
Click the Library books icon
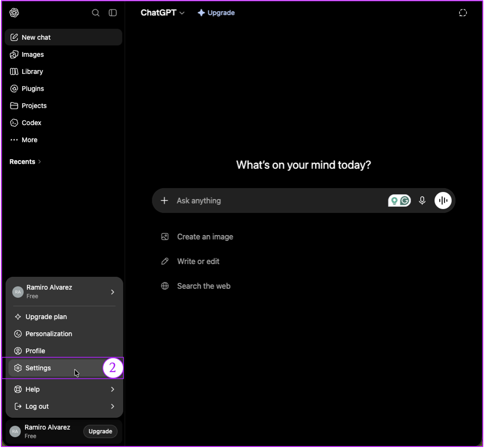tap(14, 71)
